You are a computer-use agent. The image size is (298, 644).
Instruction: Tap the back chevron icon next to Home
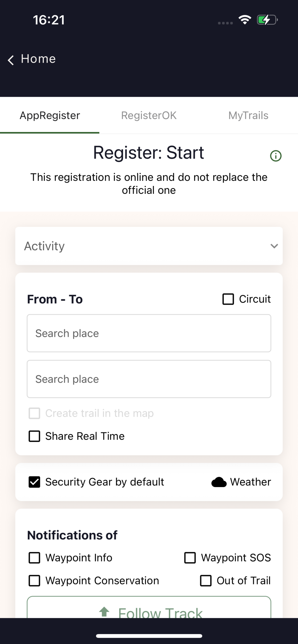(x=11, y=60)
